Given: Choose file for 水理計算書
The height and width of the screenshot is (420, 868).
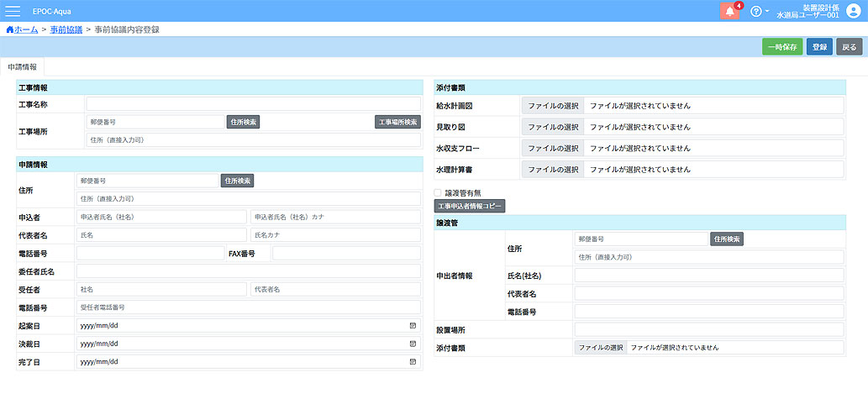Looking at the screenshot, I should pyautogui.click(x=553, y=170).
